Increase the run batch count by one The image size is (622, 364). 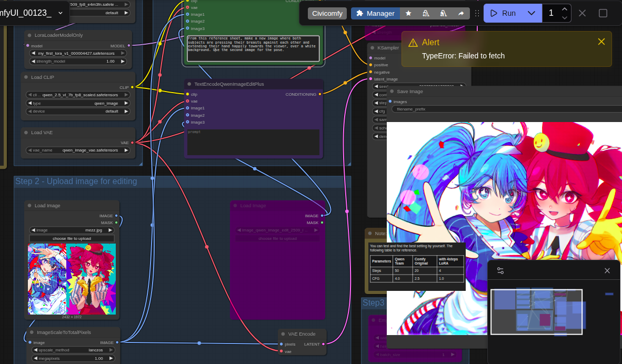pyautogui.click(x=565, y=9)
